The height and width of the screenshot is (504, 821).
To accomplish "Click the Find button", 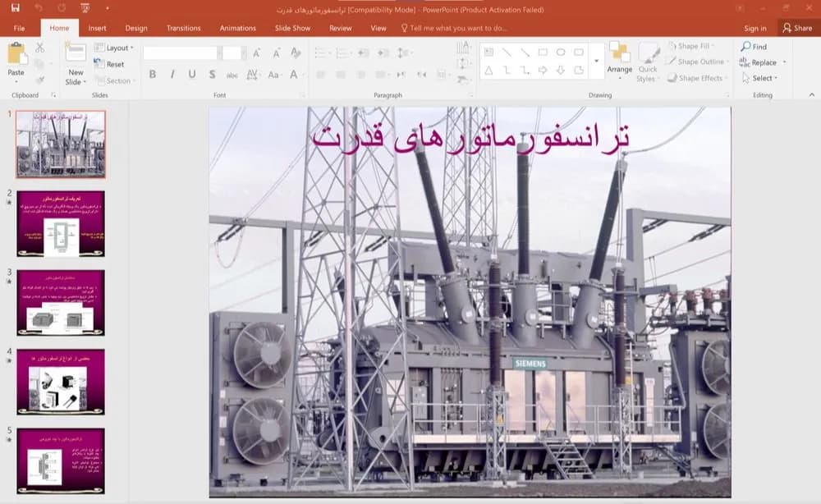I will (754, 47).
